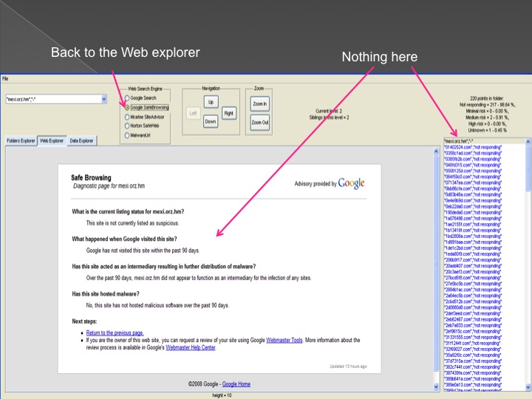Select list row "35a92f0c.com"
This screenshot has width=532, height=399.
click(x=485, y=355)
